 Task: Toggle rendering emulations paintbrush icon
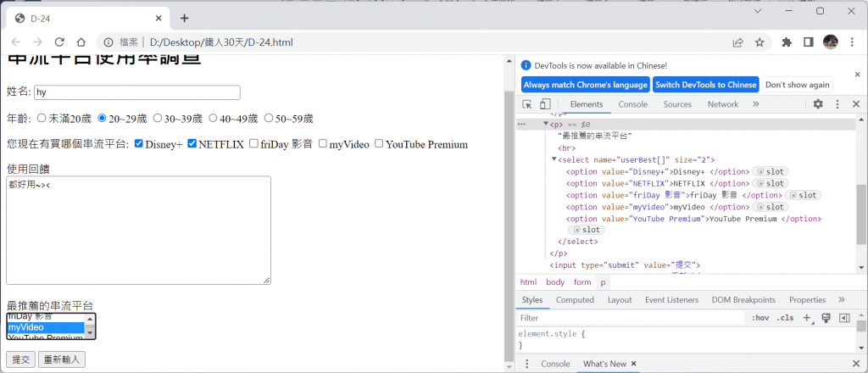tap(826, 318)
